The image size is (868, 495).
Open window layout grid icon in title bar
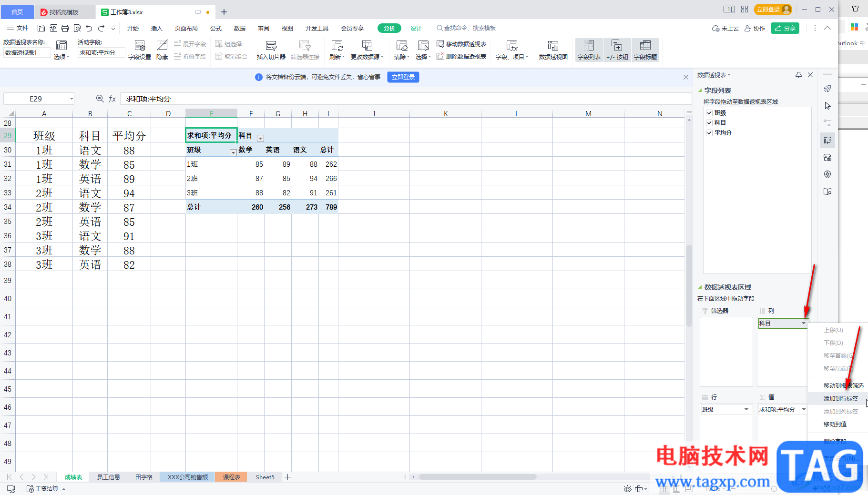[x=745, y=9]
